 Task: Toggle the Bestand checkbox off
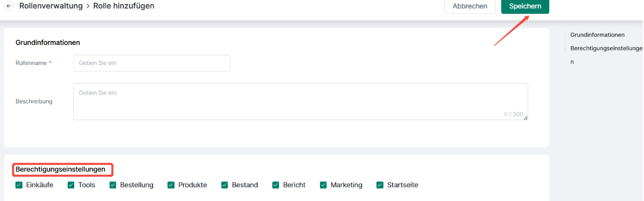(x=225, y=185)
